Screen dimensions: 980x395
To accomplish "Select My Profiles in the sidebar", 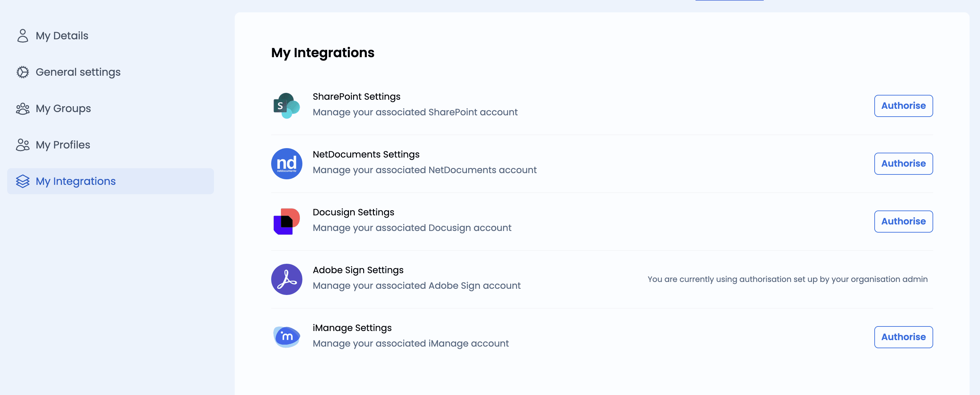I will coord(63,145).
